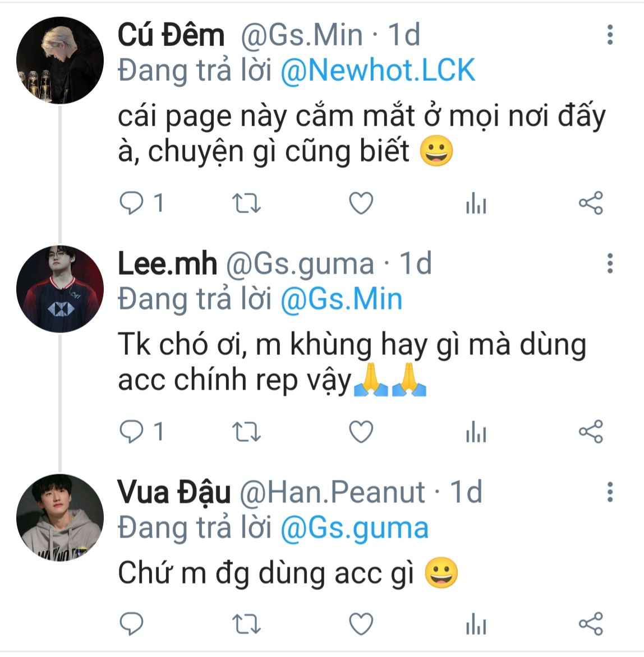This screenshot has height=657, width=644.
Task: Open more options for Cú Đêm's tweet
Action: 610,35
